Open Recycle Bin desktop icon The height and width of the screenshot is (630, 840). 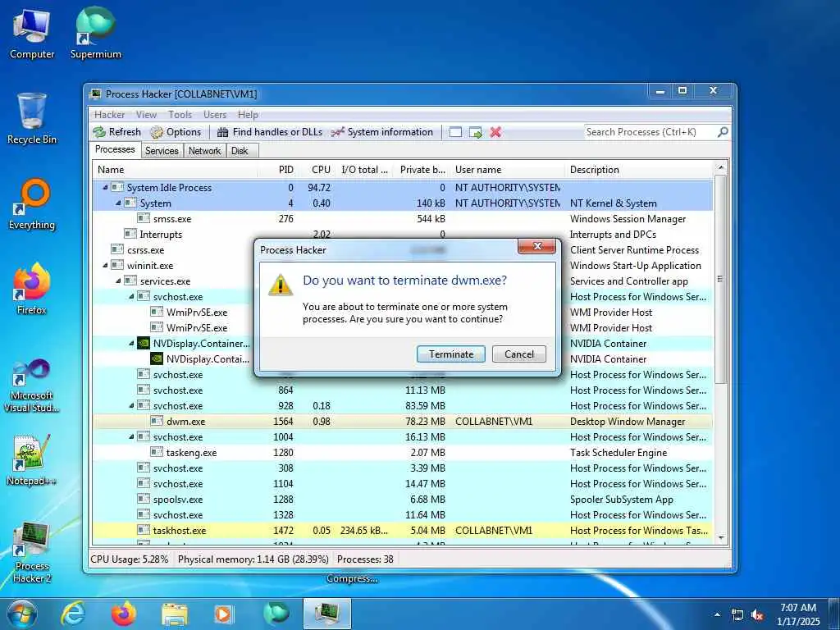[x=32, y=119]
